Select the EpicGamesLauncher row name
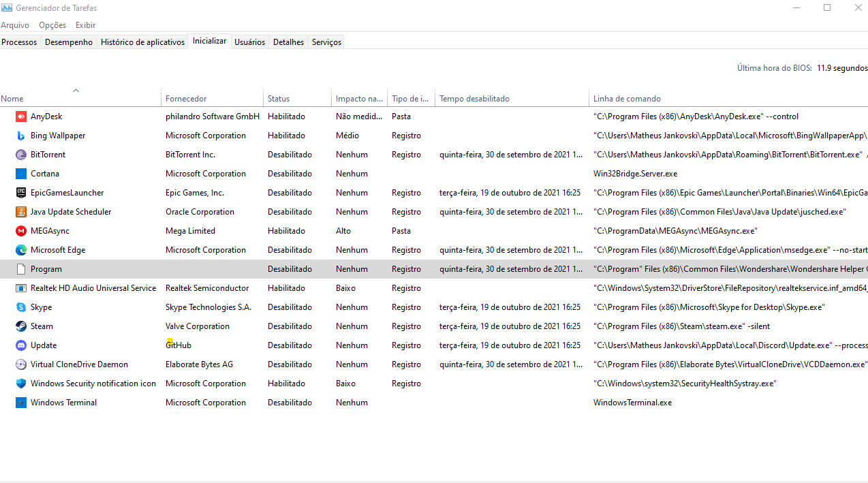This screenshot has width=868, height=483. 67,193
